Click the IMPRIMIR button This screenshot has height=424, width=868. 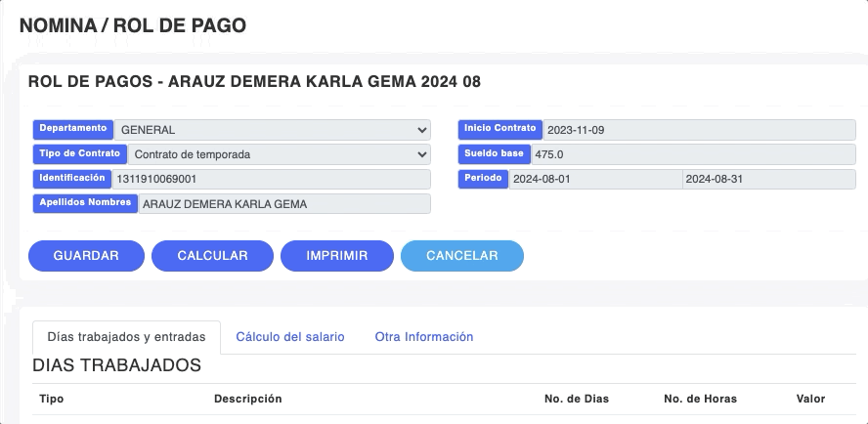337,256
